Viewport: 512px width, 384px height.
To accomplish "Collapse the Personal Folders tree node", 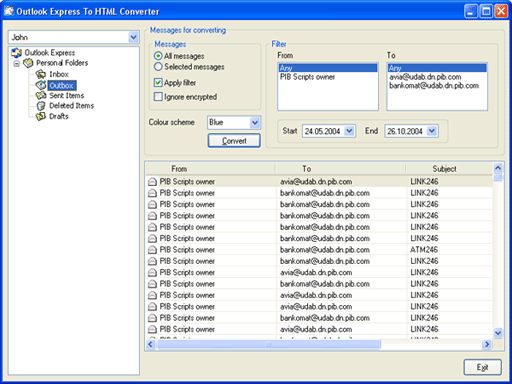I will click(16, 63).
